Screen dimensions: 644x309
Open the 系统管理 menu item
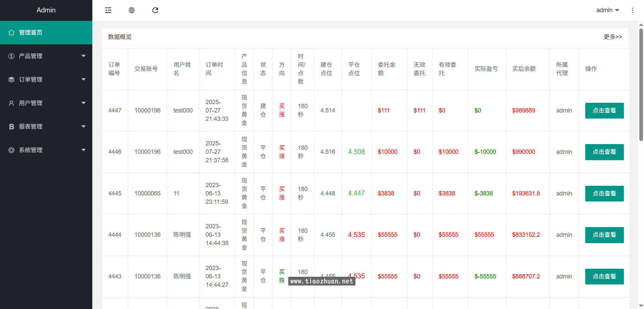click(x=46, y=150)
